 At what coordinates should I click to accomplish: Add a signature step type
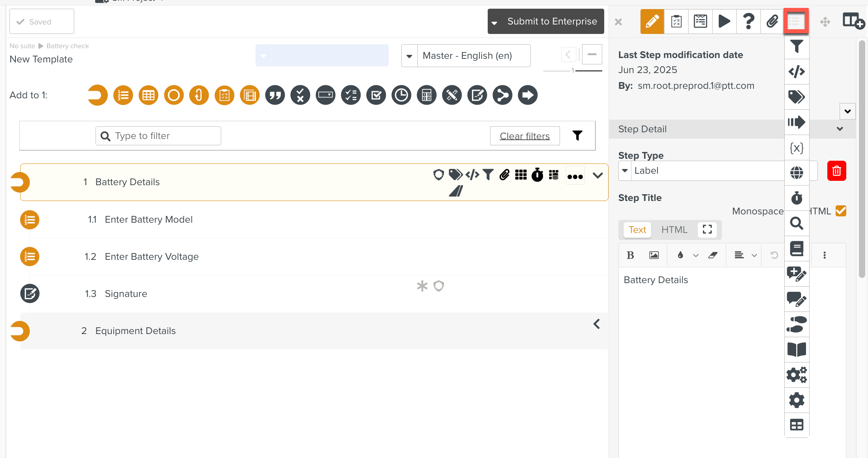(x=477, y=95)
